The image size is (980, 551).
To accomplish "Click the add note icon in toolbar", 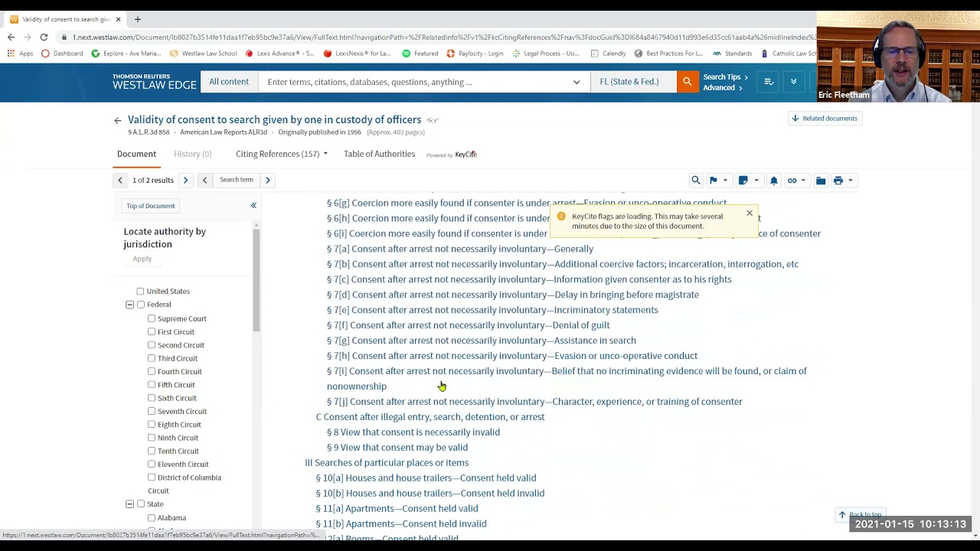I will pos(743,181).
